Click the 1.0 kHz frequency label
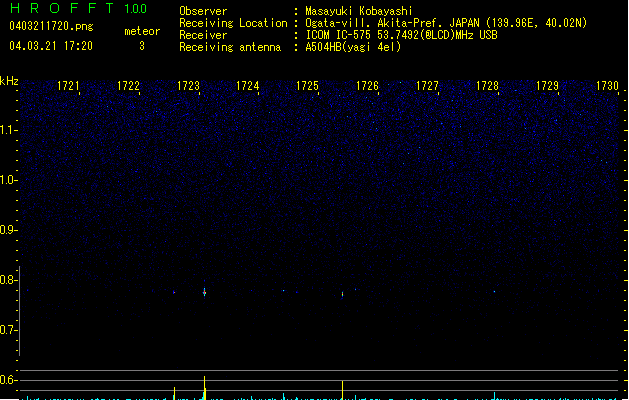 7,180
